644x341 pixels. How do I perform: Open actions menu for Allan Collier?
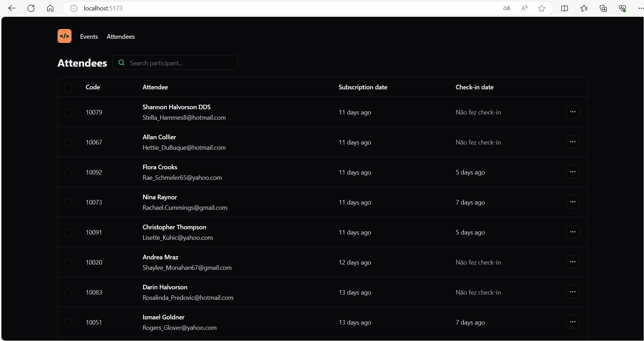(x=573, y=142)
